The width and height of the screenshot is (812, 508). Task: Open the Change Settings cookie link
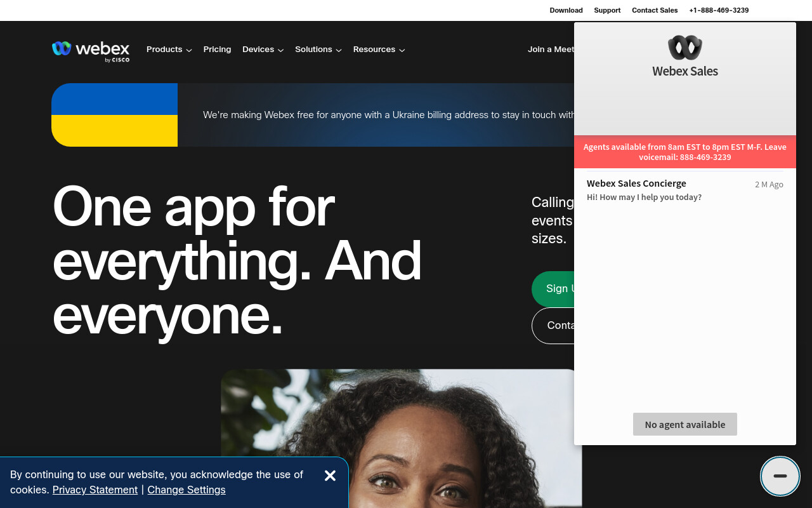click(x=187, y=490)
